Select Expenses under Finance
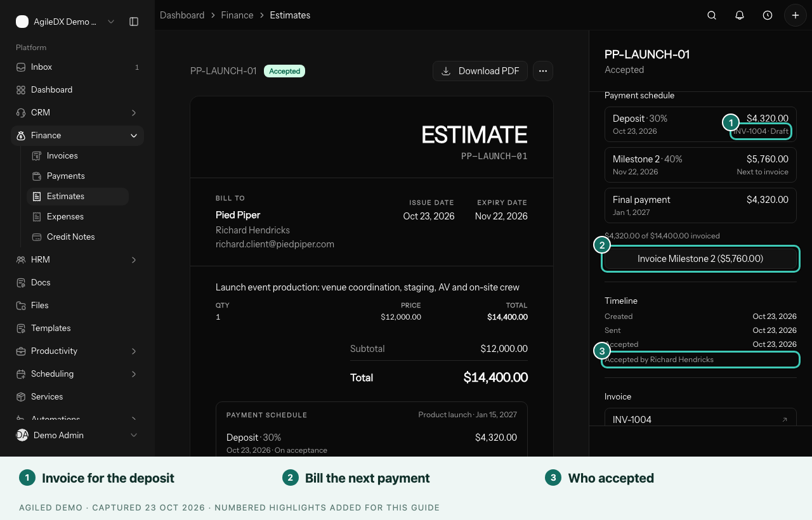The width and height of the screenshot is (812, 520). 77,217
